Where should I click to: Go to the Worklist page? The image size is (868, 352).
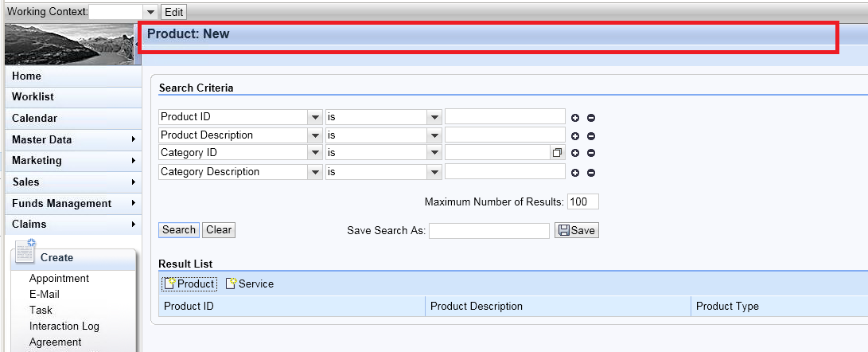(33, 96)
